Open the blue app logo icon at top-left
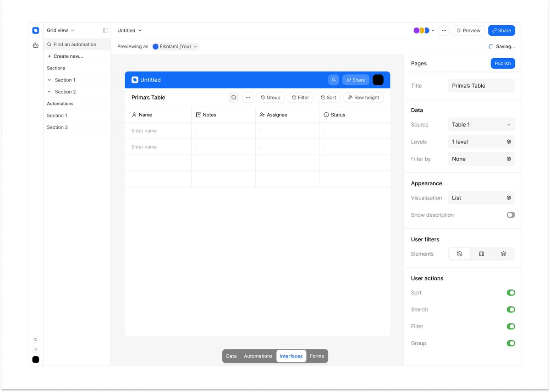This screenshot has width=550, height=392. (x=36, y=31)
